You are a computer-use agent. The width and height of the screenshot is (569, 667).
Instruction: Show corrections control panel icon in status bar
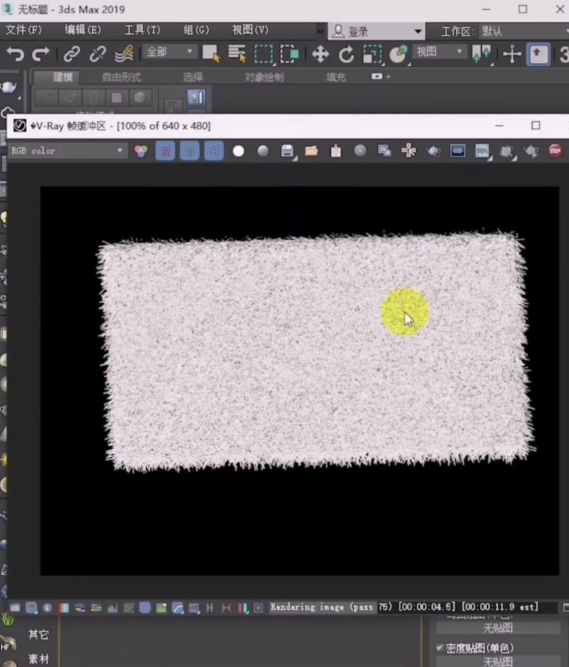coord(15,608)
